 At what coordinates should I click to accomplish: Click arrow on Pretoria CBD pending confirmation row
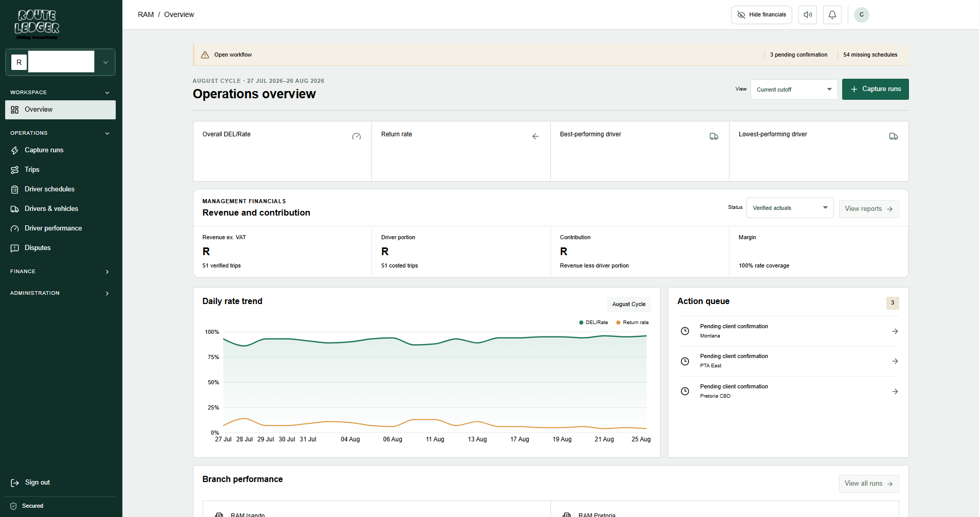point(895,391)
